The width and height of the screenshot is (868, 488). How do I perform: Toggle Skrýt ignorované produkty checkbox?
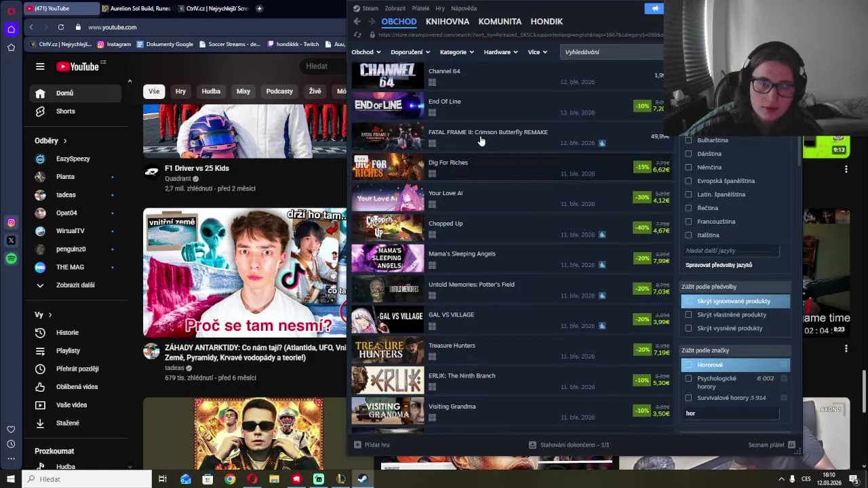click(x=688, y=301)
